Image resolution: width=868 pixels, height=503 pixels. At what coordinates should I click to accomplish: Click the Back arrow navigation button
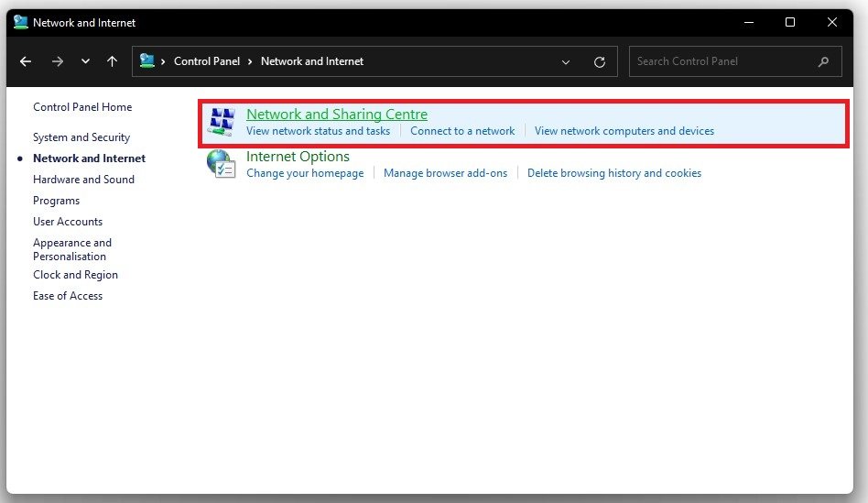click(x=26, y=61)
